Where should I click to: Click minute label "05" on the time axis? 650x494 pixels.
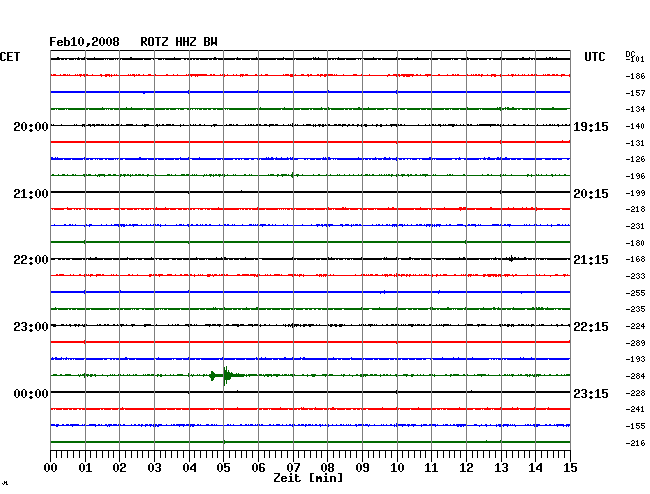point(223,468)
